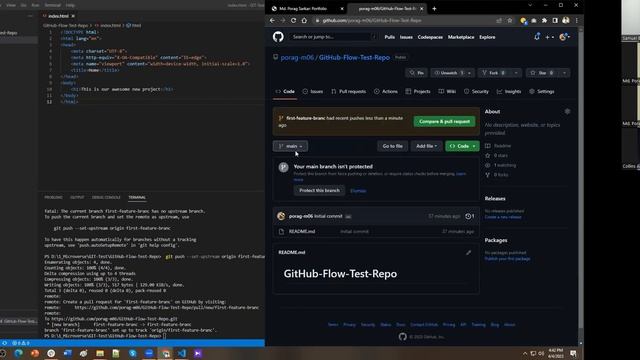Open Visual Studio Code from the taskbar
The height and width of the screenshot is (360, 640).
[182, 353]
